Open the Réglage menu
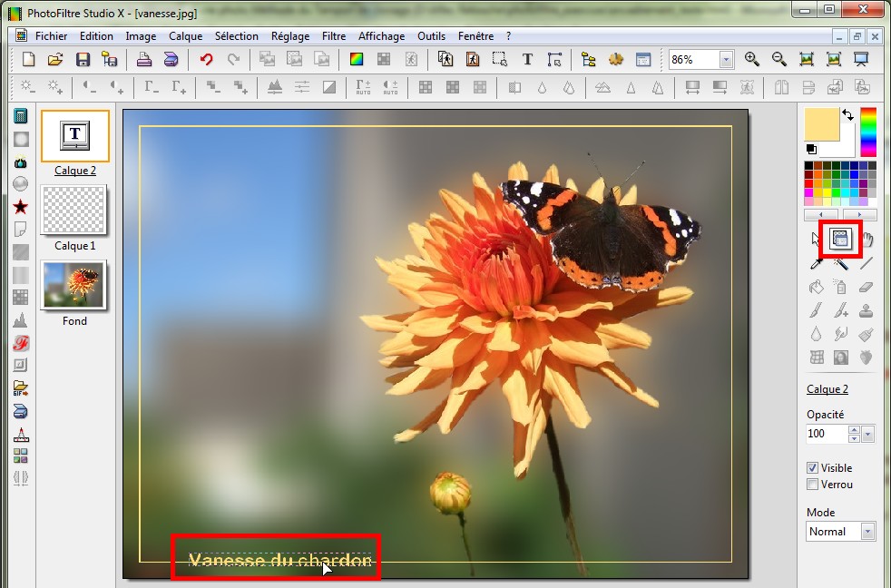Viewport: 891px width, 588px height. tap(290, 35)
